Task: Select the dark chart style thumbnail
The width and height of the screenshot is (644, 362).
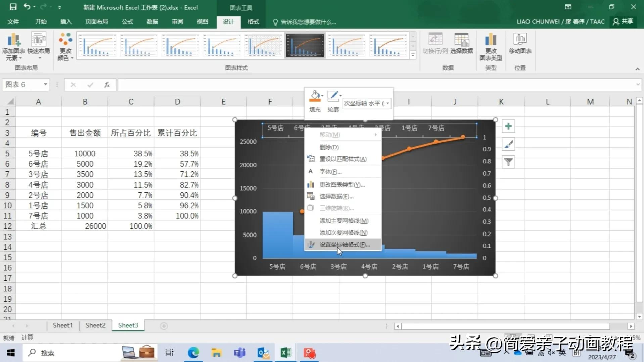Action: [x=305, y=45]
